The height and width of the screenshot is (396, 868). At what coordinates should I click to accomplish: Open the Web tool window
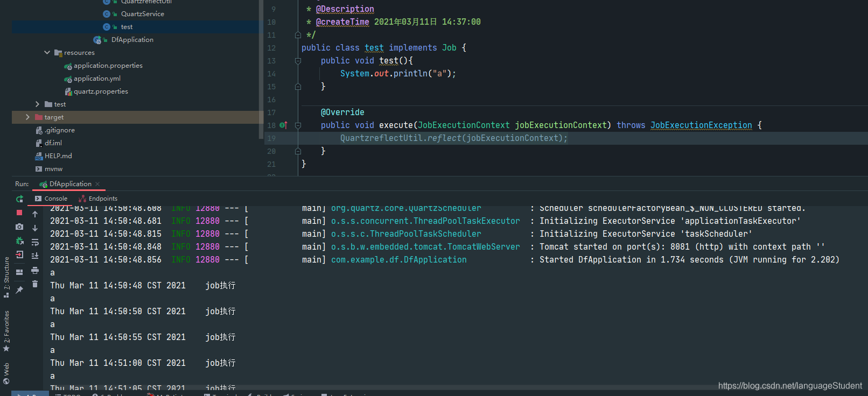pos(6,373)
